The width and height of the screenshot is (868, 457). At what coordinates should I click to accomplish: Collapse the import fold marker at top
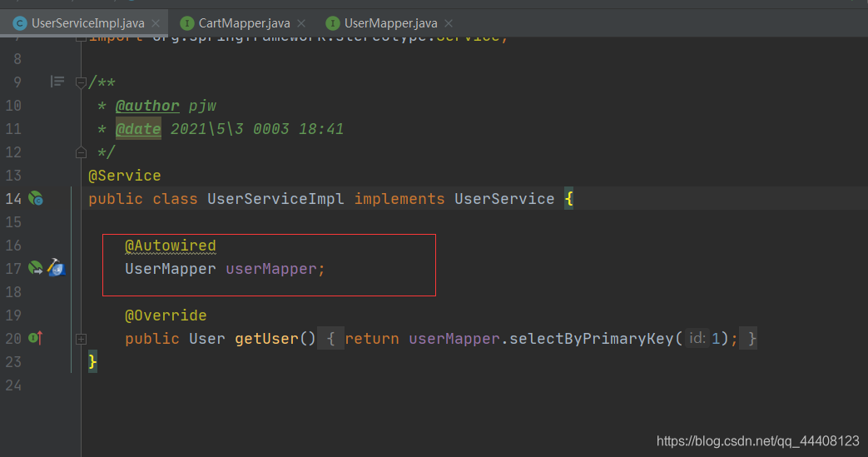point(81,39)
